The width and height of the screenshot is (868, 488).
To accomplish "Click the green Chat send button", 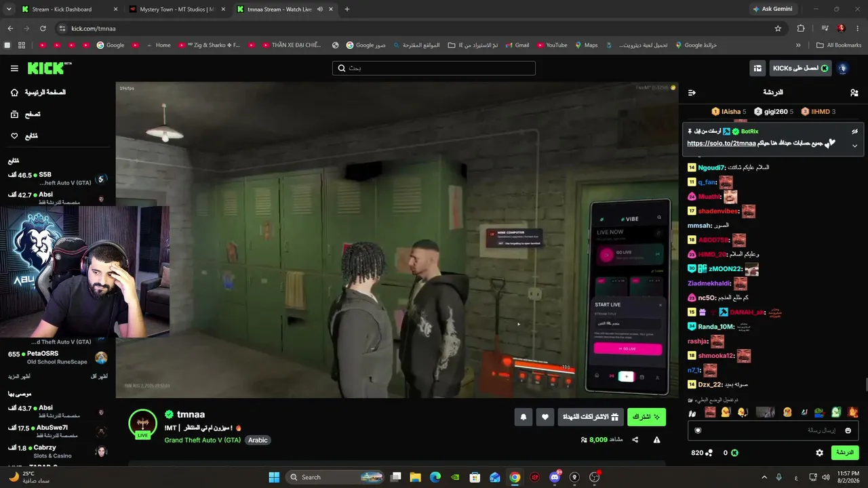I will (845, 453).
